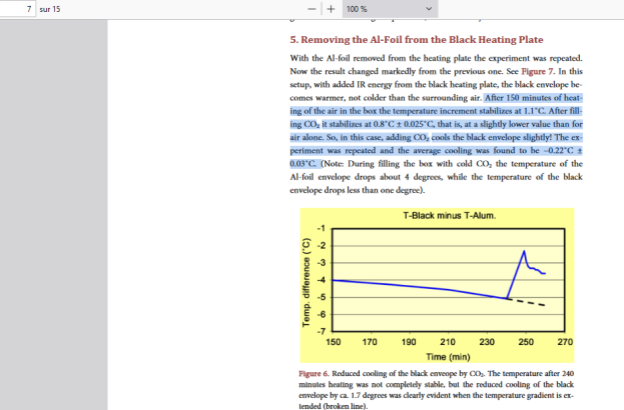This screenshot has width=624, height=410.
Task: Click the 'Figure 6.' caption label
Action: tap(314, 373)
